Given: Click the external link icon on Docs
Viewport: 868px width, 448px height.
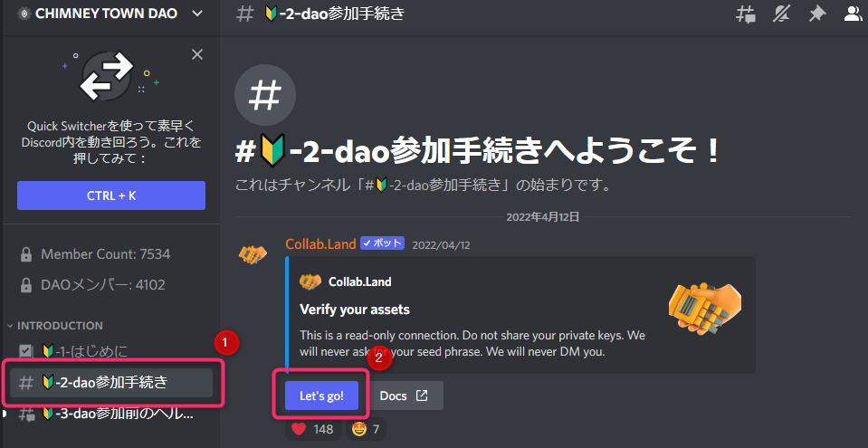Looking at the screenshot, I should tap(422, 396).
